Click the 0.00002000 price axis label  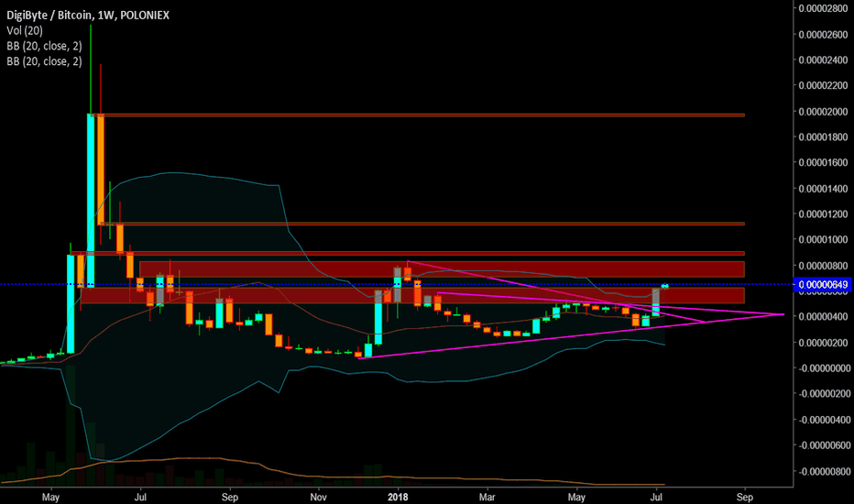pos(823,112)
